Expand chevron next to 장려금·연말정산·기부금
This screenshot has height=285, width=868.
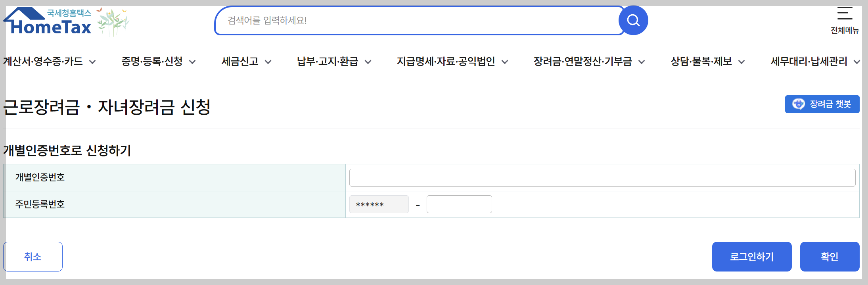642,62
